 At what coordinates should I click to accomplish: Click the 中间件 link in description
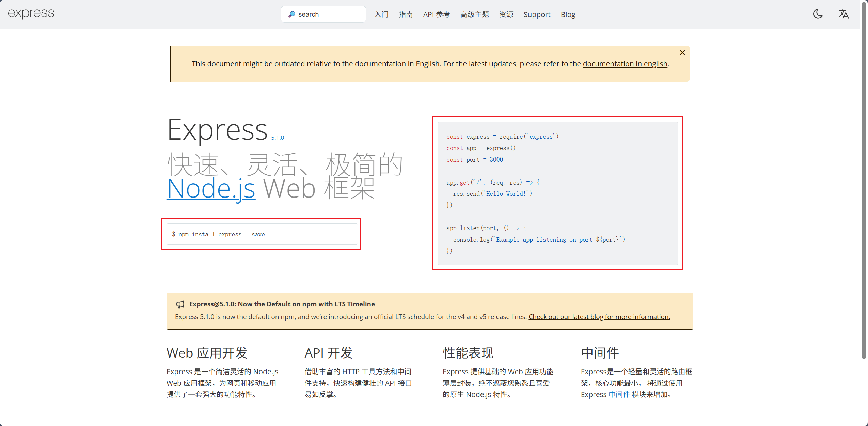(619, 394)
